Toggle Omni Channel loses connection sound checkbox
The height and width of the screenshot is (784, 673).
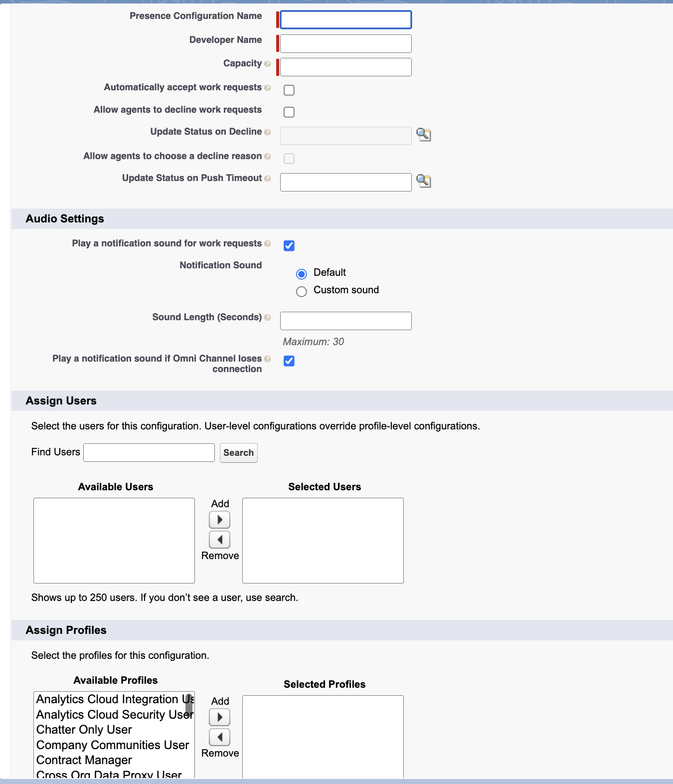click(x=289, y=361)
